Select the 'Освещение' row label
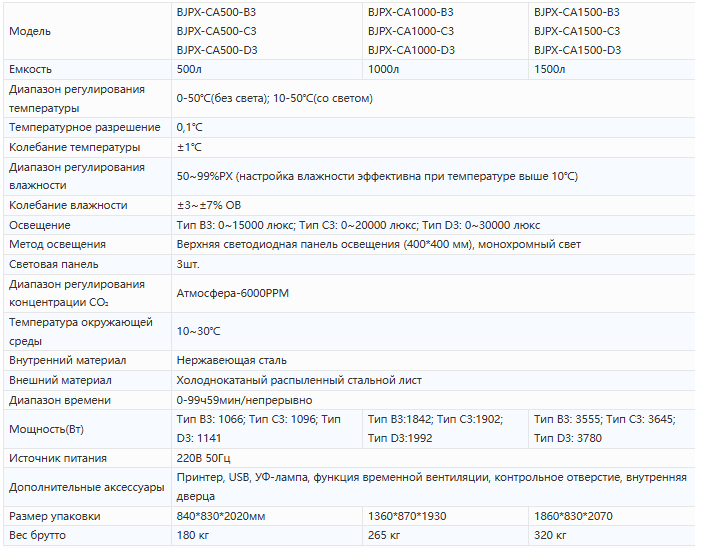The width and height of the screenshot is (703, 548). click(40, 225)
